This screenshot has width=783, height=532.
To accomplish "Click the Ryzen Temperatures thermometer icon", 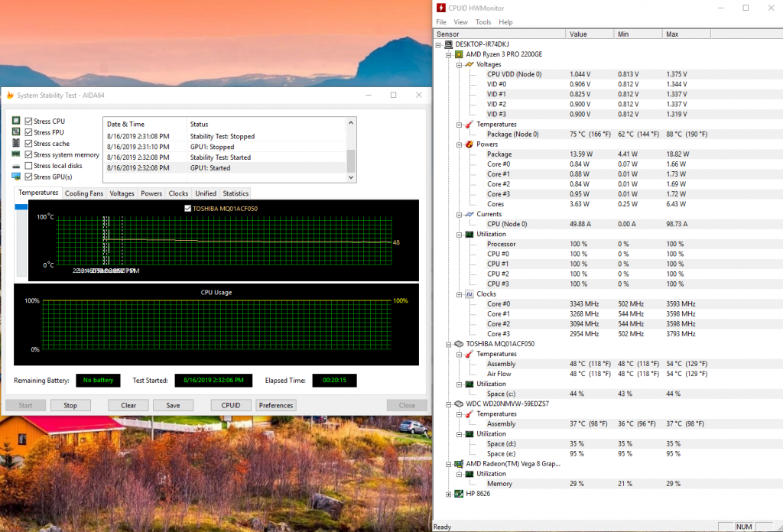I will (x=469, y=125).
